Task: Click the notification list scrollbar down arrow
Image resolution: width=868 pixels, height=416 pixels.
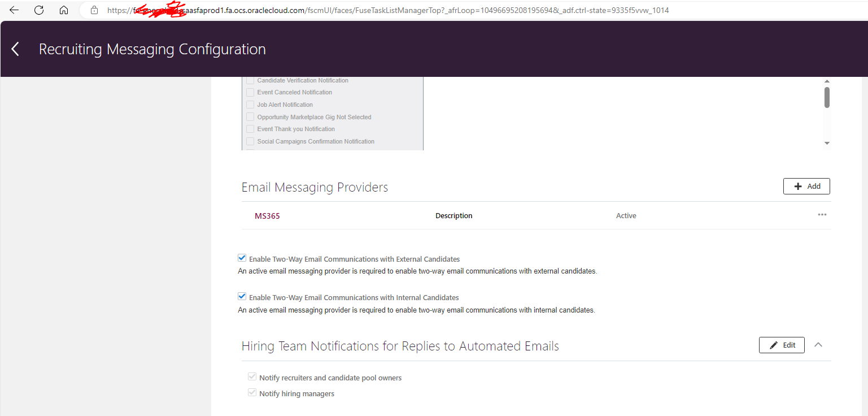Action: (x=827, y=144)
